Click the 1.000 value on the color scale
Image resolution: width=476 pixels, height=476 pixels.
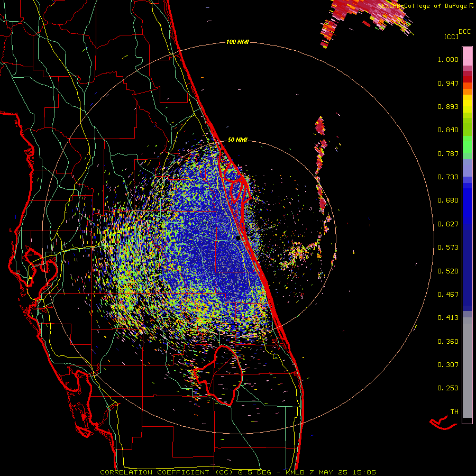point(448,59)
